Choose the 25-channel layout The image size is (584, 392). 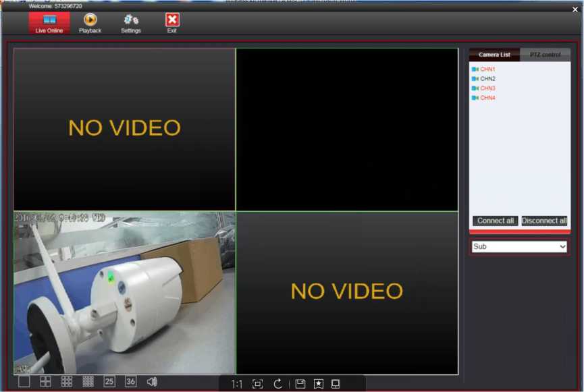coord(109,382)
